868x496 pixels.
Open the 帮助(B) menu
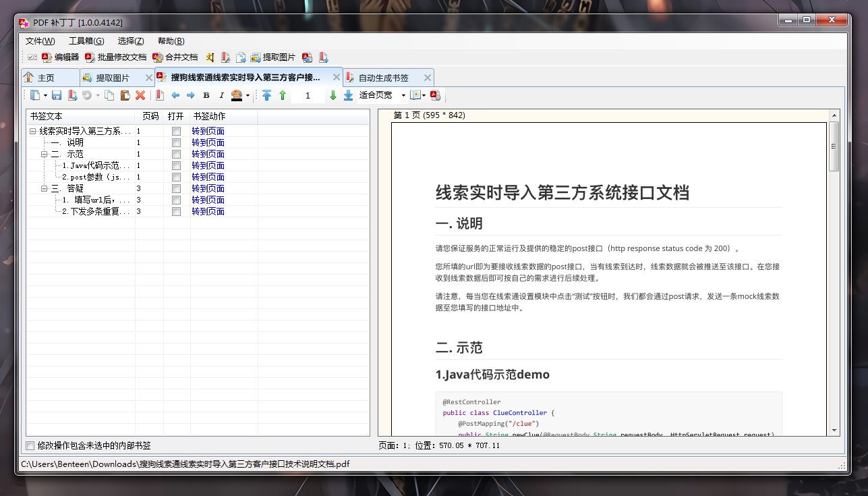[171, 41]
